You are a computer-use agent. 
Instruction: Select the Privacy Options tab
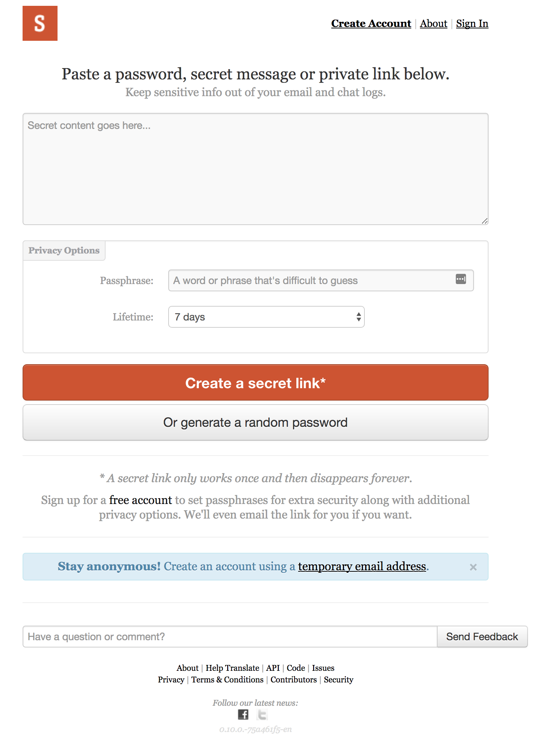pos(64,251)
